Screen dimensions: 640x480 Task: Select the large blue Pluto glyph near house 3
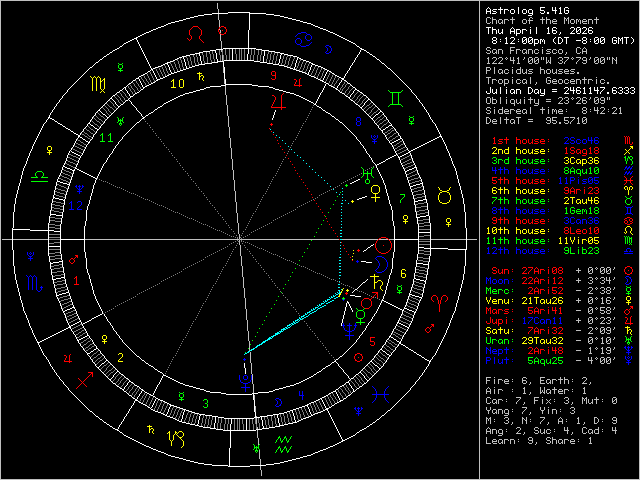(246, 383)
